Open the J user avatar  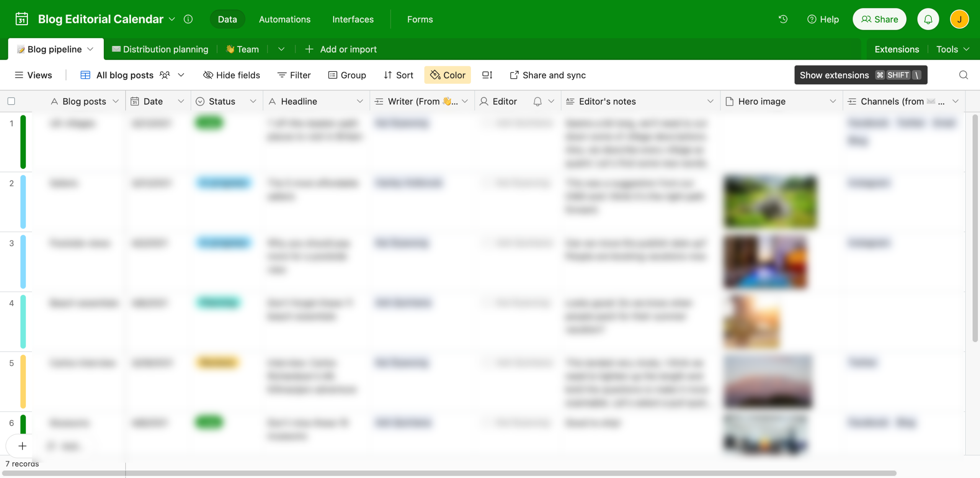pyautogui.click(x=959, y=19)
